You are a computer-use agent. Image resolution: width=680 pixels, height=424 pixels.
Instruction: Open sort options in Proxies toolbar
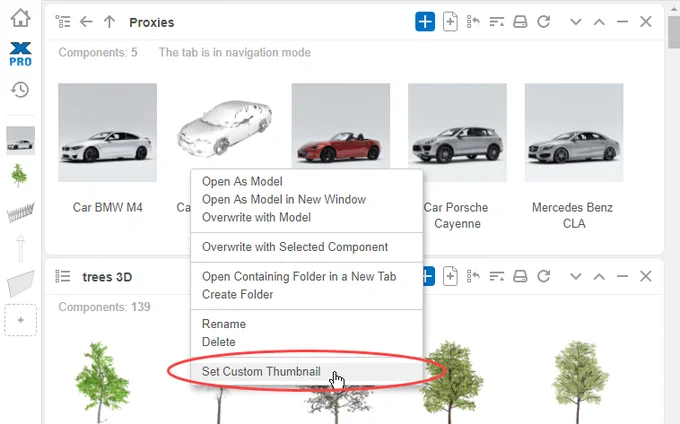(497, 22)
